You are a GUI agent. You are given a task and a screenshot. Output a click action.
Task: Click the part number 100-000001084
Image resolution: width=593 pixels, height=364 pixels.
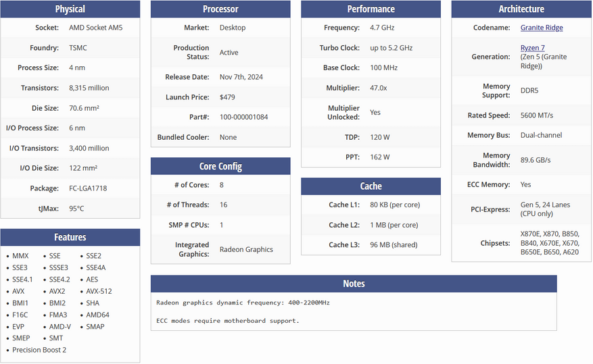point(243,117)
